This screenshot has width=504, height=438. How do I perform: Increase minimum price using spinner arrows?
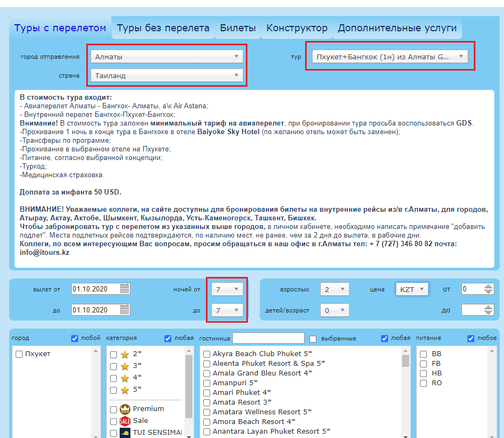click(x=488, y=286)
